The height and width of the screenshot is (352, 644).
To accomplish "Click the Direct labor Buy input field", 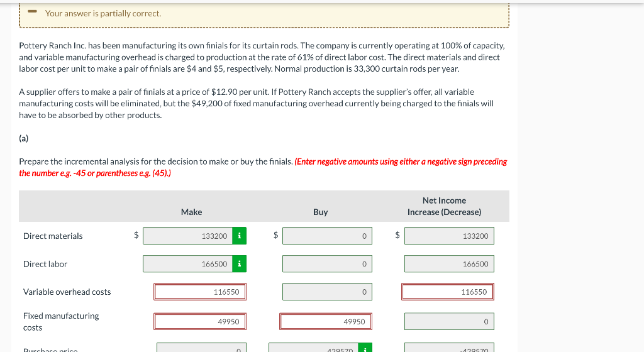I will click(x=327, y=264).
